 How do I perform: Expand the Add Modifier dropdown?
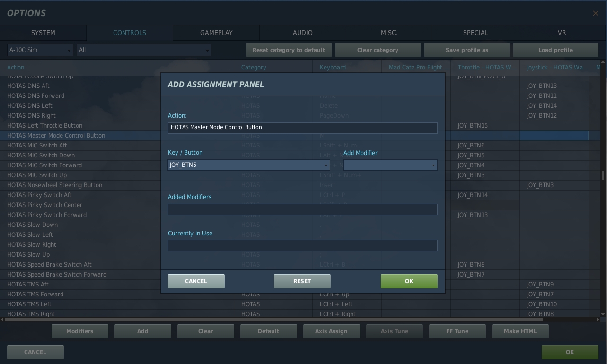pos(390,165)
